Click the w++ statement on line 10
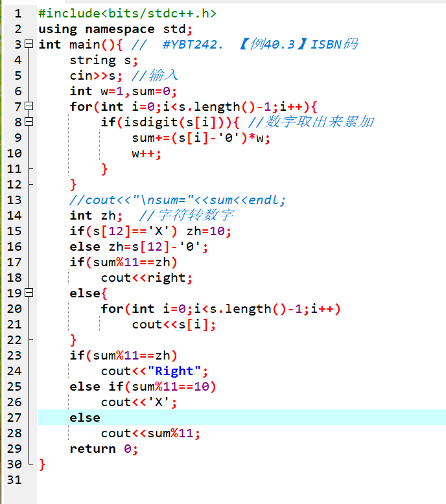 point(147,154)
